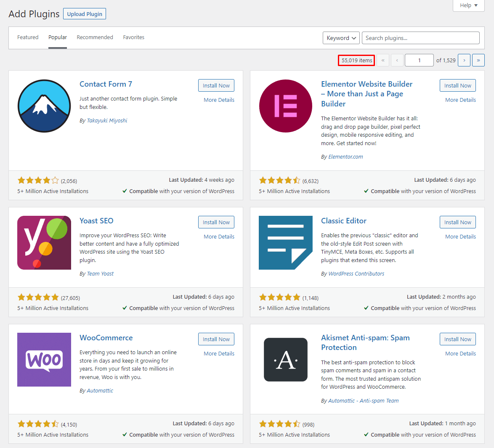Open author Team Yoast link
Screen dimensions: 494x448
coord(100,273)
